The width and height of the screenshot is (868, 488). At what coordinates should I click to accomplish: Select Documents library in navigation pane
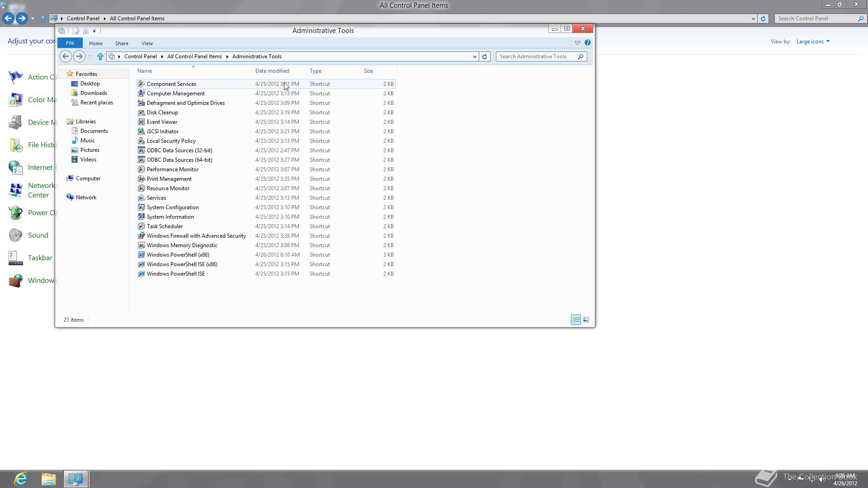94,131
